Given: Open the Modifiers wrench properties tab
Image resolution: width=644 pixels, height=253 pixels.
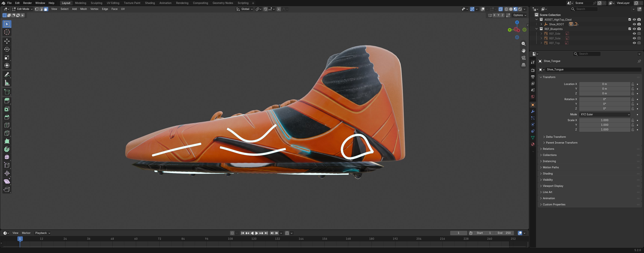Looking at the screenshot, I should pyautogui.click(x=533, y=111).
